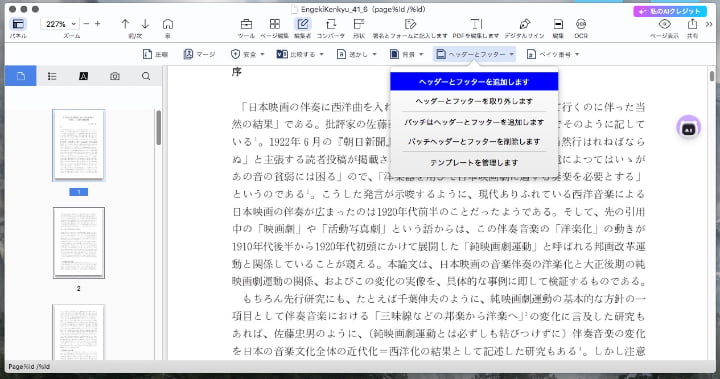Click the redaction icon next to OCR
This screenshot has width=720, height=379.
pos(558,24)
